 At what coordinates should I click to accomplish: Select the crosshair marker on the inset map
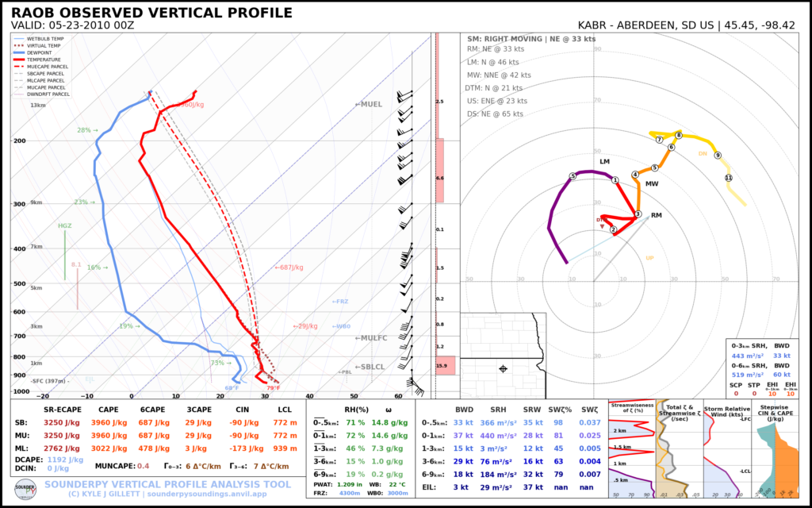pyautogui.click(x=504, y=368)
